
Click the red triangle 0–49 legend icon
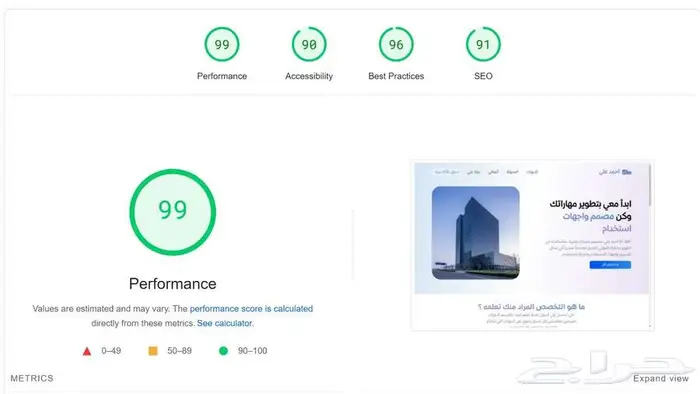click(x=87, y=351)
